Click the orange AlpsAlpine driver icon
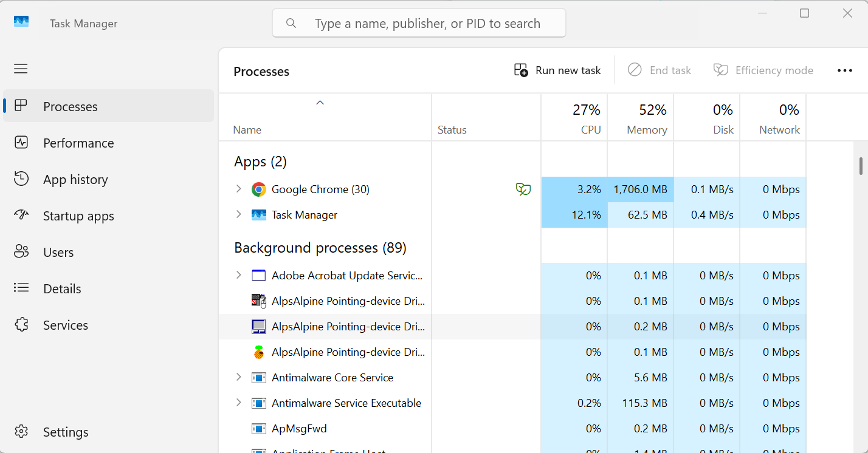This screenshot has height=453, width=868. 259,352
